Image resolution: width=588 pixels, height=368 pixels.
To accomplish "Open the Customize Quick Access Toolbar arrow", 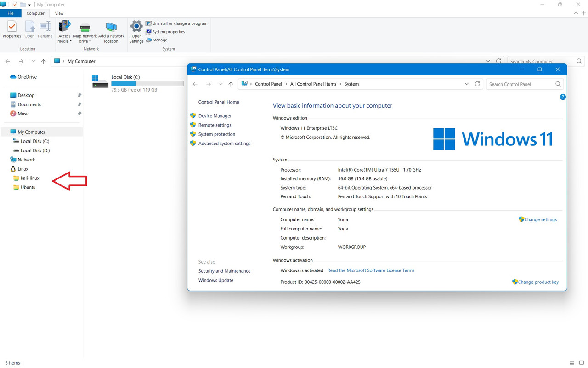I will pos(30,5).
